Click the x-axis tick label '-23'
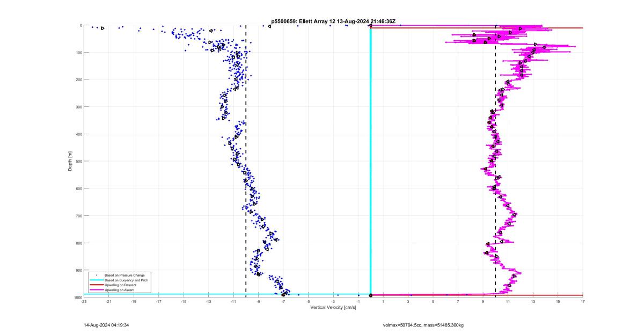Screen dimensions: 644x334 click(84, 301)
